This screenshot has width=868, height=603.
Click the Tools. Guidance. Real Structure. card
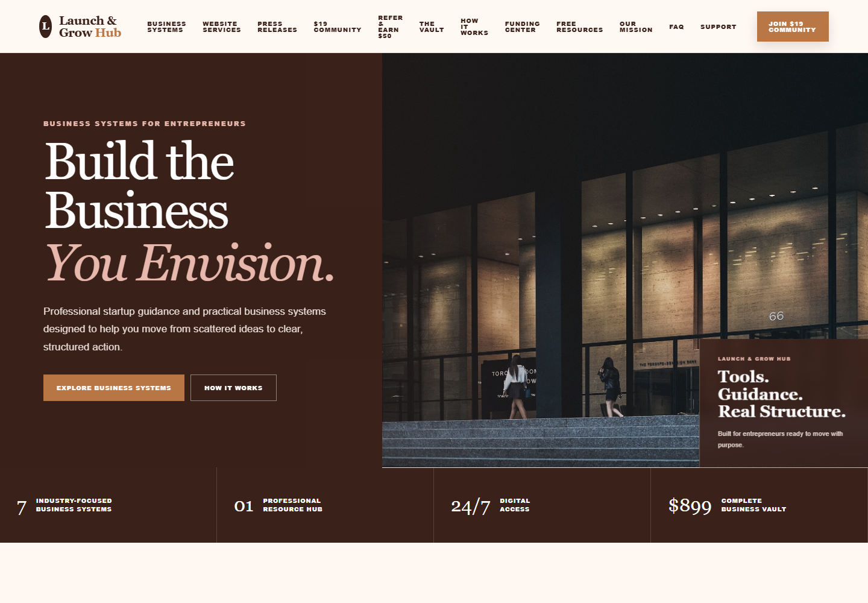pos(784,403)
